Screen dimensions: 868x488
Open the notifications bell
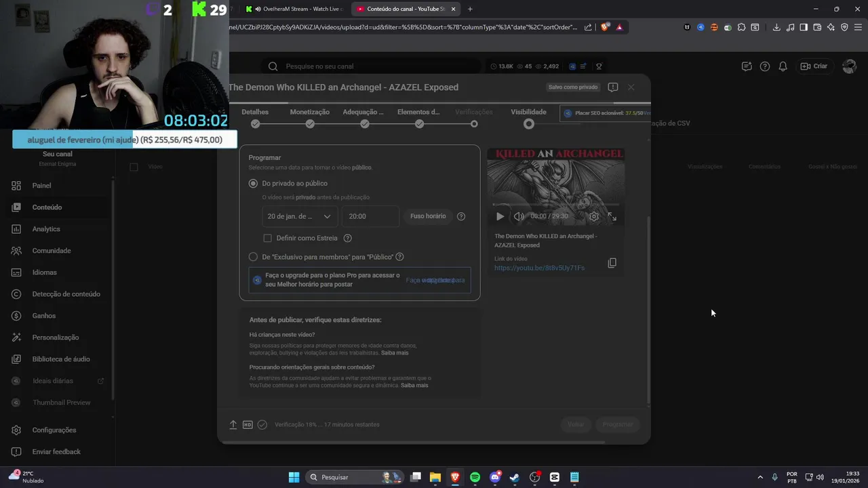click(x=783, y=66)
